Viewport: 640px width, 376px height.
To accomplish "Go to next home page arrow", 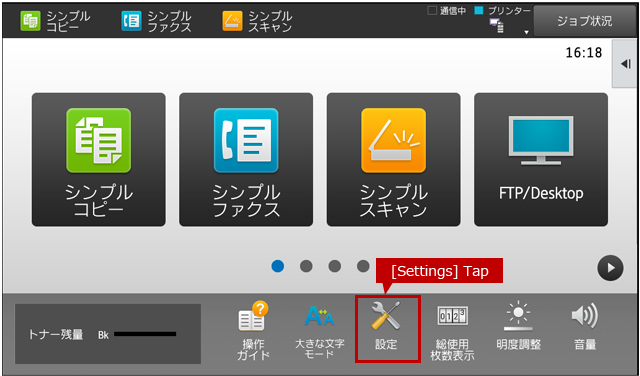I will 610,268.
